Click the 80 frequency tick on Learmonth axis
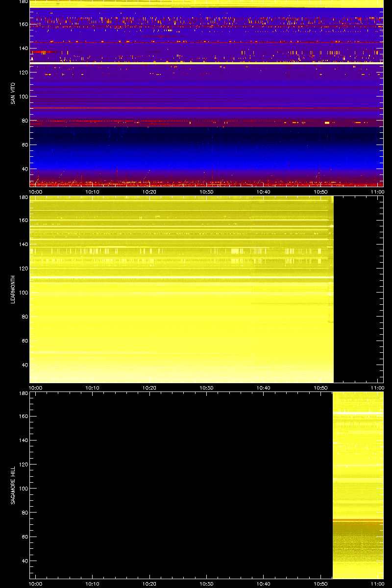The image size is (392, 588). tap(24, 317)
